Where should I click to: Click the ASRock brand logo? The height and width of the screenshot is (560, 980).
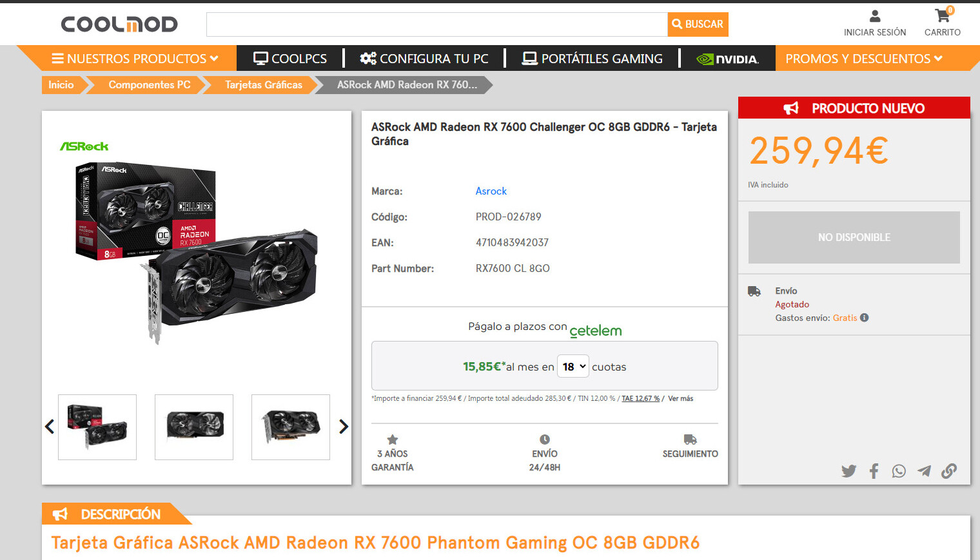click(84, 146)
